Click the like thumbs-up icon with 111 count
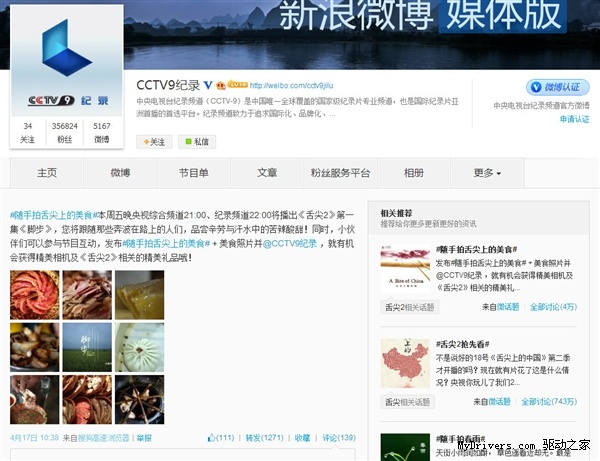 (x=212, y=438)
